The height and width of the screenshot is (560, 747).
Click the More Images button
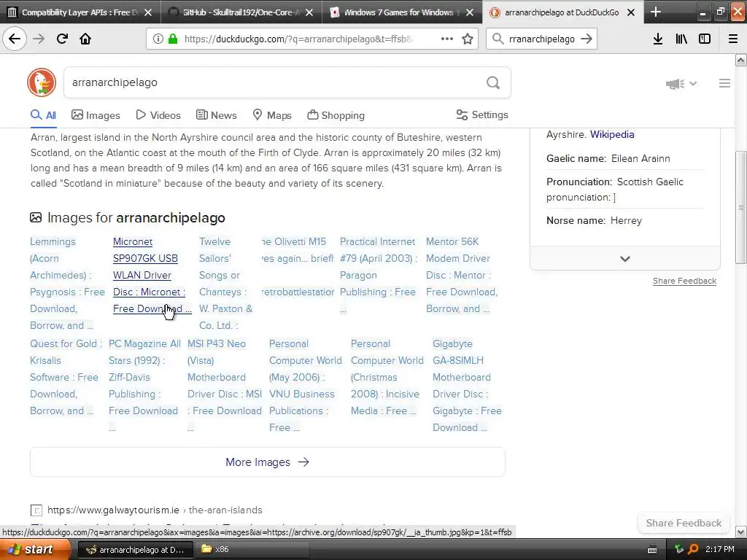point(267,462)
